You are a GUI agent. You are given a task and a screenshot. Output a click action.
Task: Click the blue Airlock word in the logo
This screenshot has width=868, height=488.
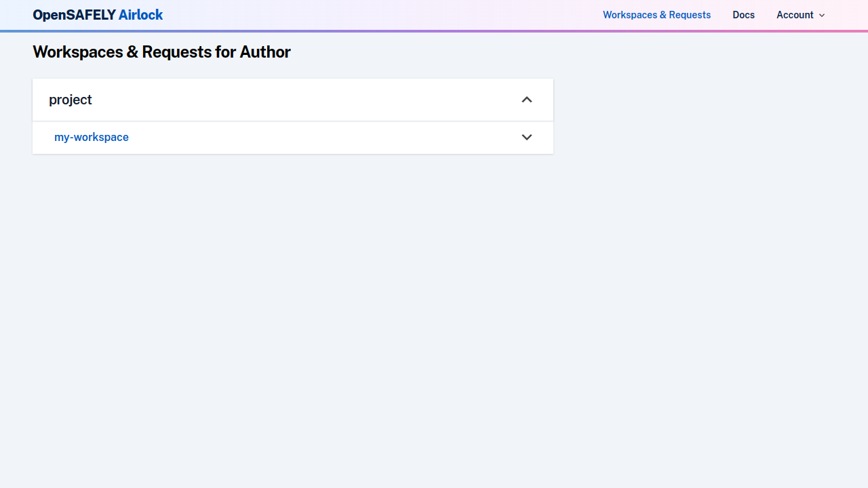click(140, 15)
